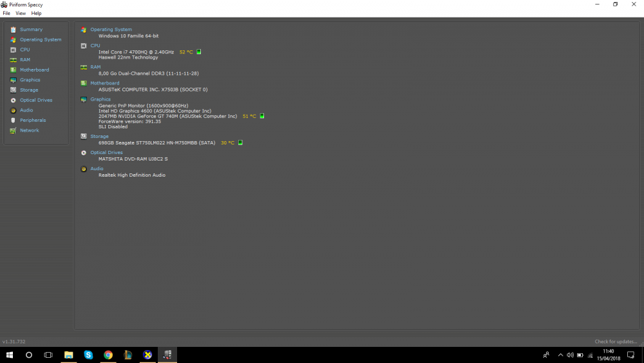Screen dimensions: 644x363
Task: Open the Graphics heading link in summary
Action: (x=100, y=99)
